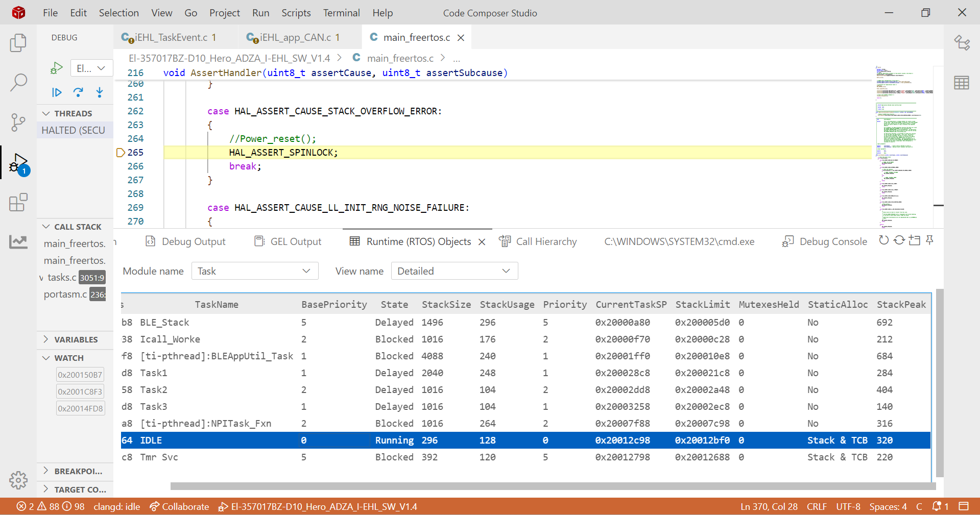Open the debug launch configuration dropdown

click(x=91, y=68)
